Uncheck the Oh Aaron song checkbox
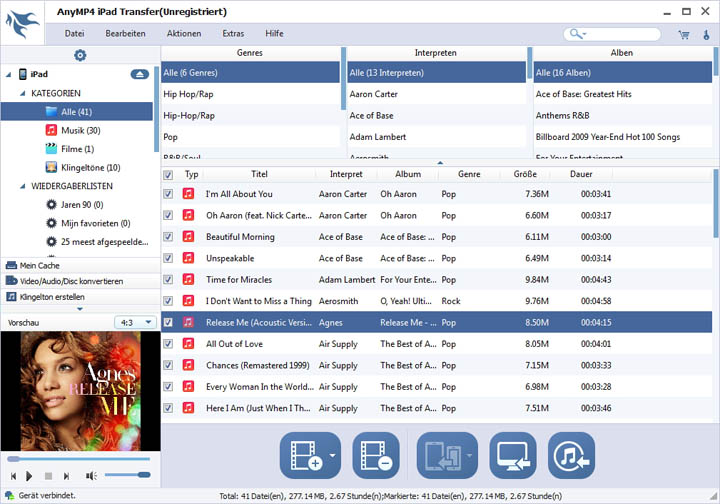 168,215
